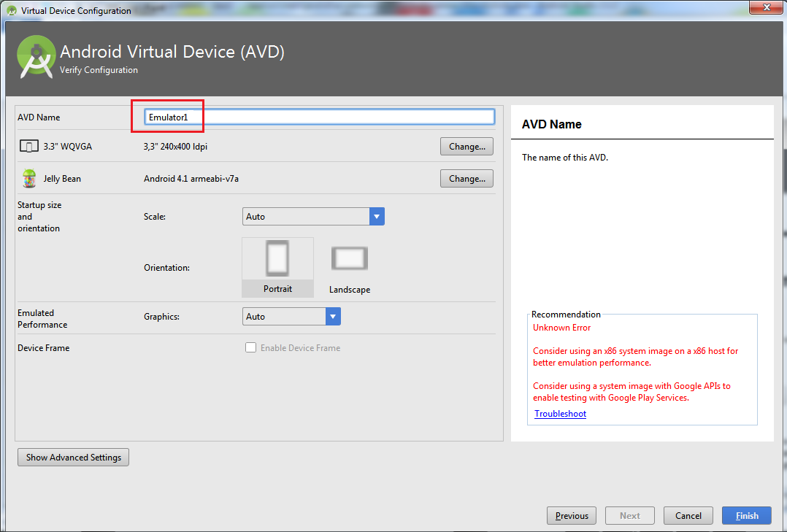Go back using the Previous button

click(x=572, y=515)
